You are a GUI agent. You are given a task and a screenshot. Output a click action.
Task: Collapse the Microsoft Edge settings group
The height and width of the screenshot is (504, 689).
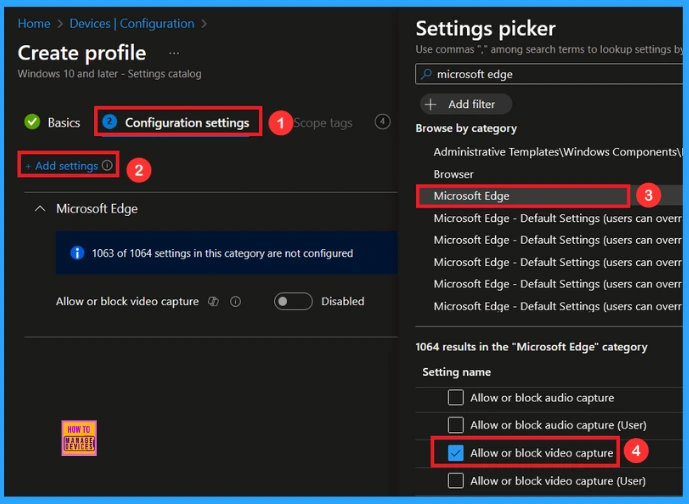click(x=40, y=209)
